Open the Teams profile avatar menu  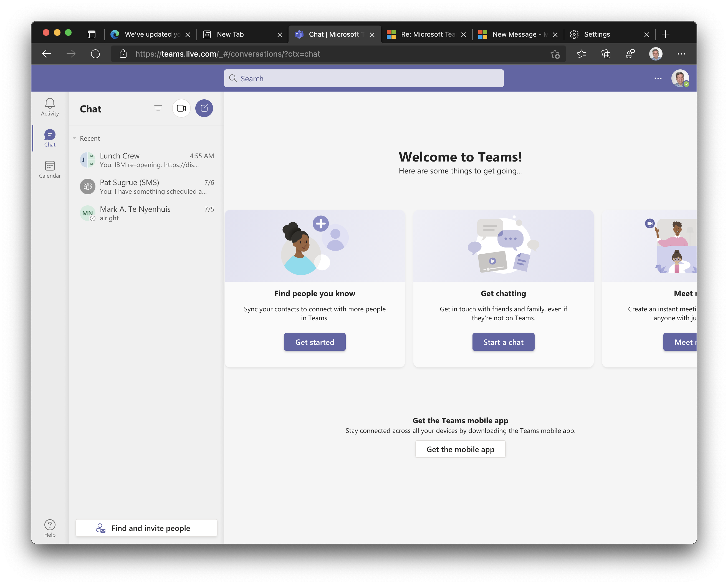(680, 78)
